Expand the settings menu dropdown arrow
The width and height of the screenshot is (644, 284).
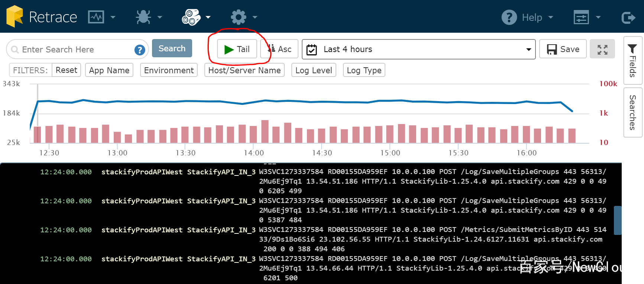click(x=255, y=17)
